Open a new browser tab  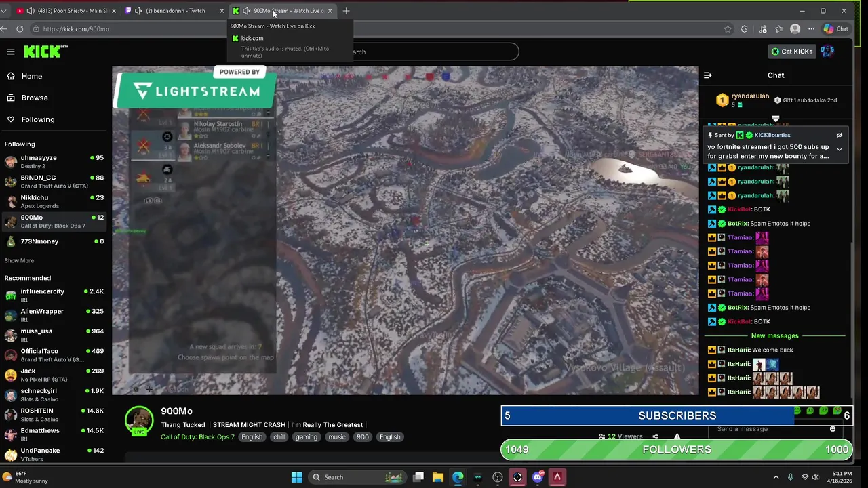[346, 11]
